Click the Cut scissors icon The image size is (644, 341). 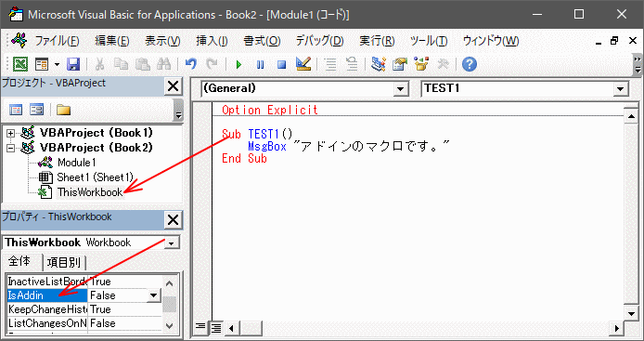point(100,64)
